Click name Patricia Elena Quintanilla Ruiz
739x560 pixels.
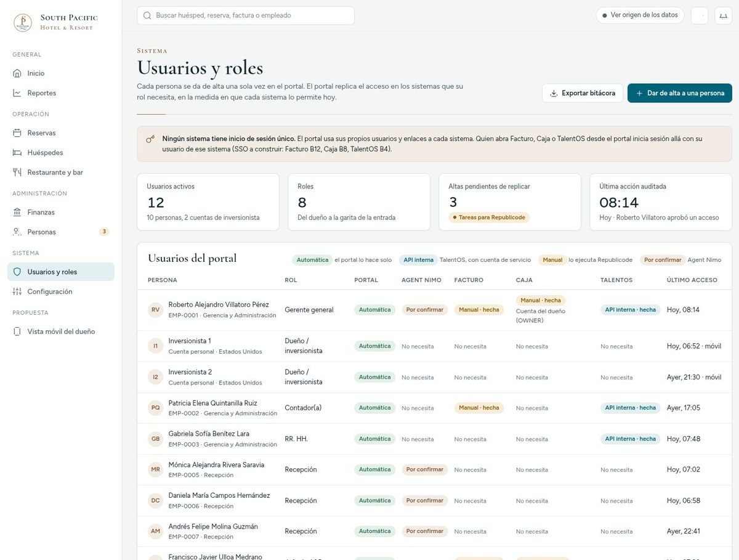tap(213, 404)
